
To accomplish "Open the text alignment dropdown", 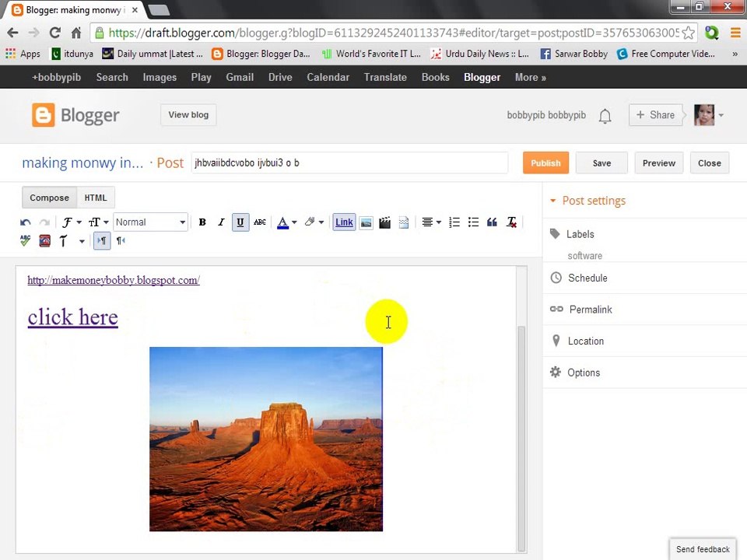I will click(x=432, y=222).
